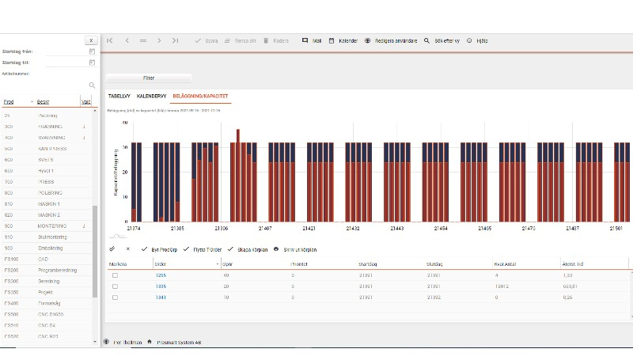Click the Hjälp info icon
Screen dimensions: 633x364
(469, 41)
